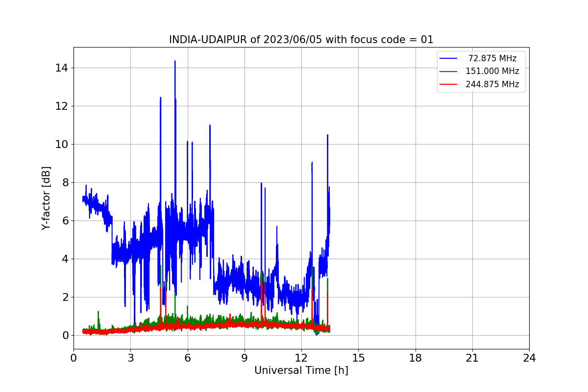
Task: Click the tallest blue peak above 14 dB
Action: 175,62
